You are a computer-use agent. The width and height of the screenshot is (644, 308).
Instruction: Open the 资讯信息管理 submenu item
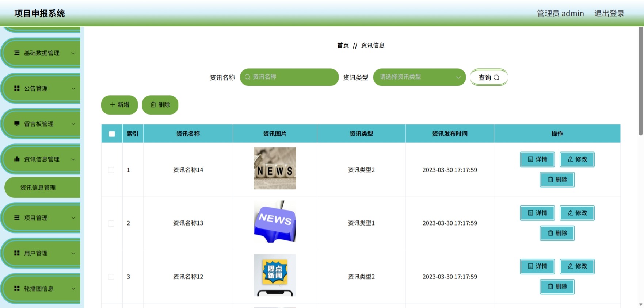point(42,188)
